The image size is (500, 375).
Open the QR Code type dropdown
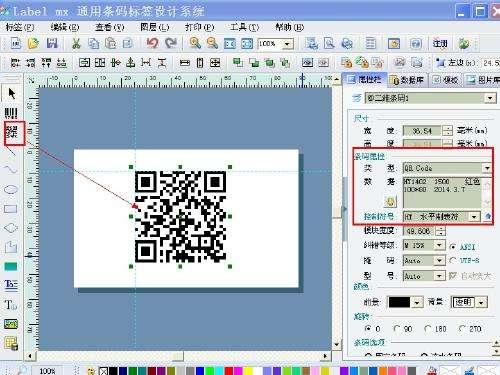pos(487,168)
